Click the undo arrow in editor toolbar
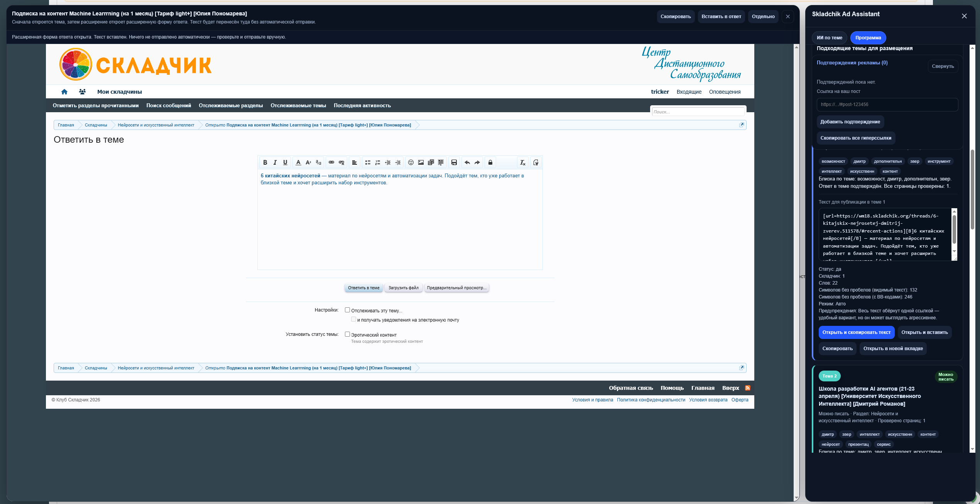The width and height of the screenshot is (980, 504). pyautogui.click(x=467, y=162)
